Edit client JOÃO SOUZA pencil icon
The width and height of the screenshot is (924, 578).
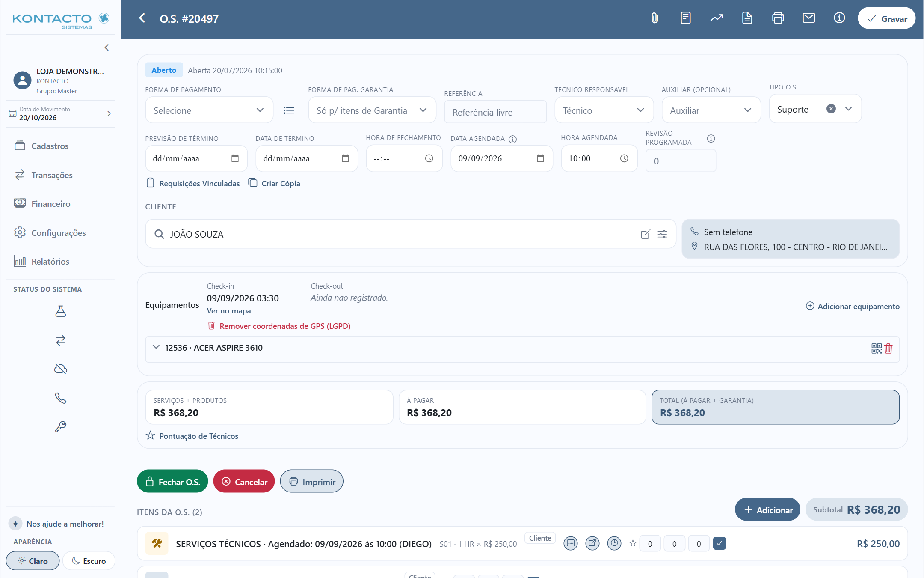pyautogui.click(x=646, y=234)
